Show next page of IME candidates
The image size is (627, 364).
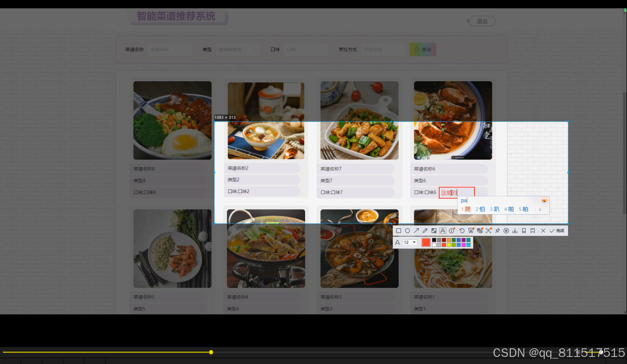pyautogui.click(x=540, y=209)
